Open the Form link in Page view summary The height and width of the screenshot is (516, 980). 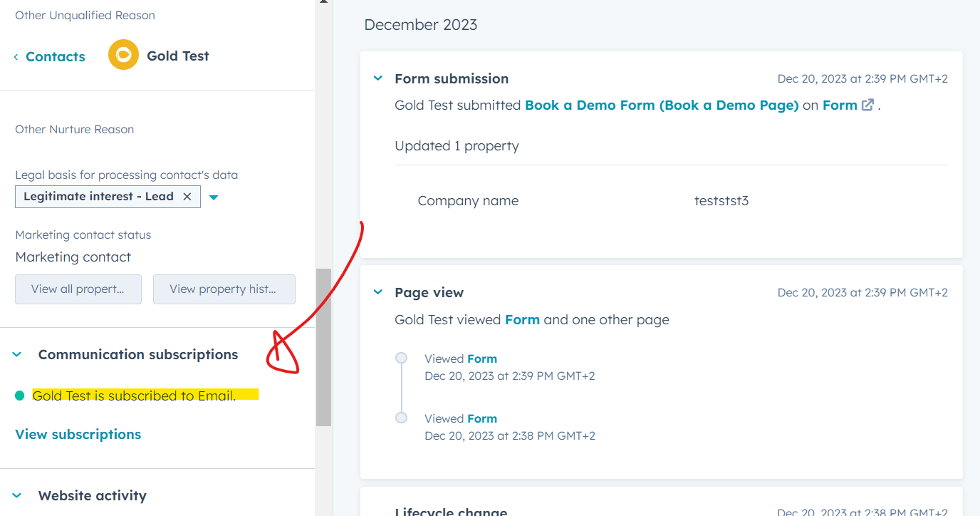click(522, 319)
